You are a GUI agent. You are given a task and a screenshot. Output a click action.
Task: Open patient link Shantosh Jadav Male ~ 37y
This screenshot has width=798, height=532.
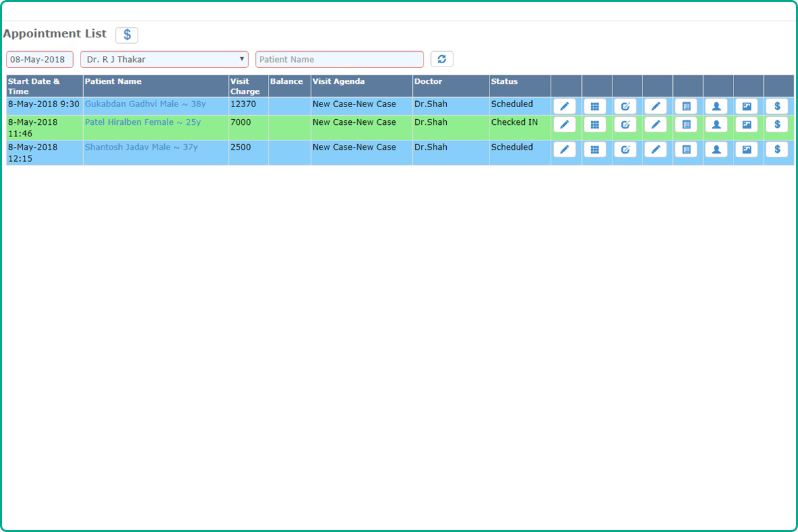pyautogui.click(x=141, y=147)
